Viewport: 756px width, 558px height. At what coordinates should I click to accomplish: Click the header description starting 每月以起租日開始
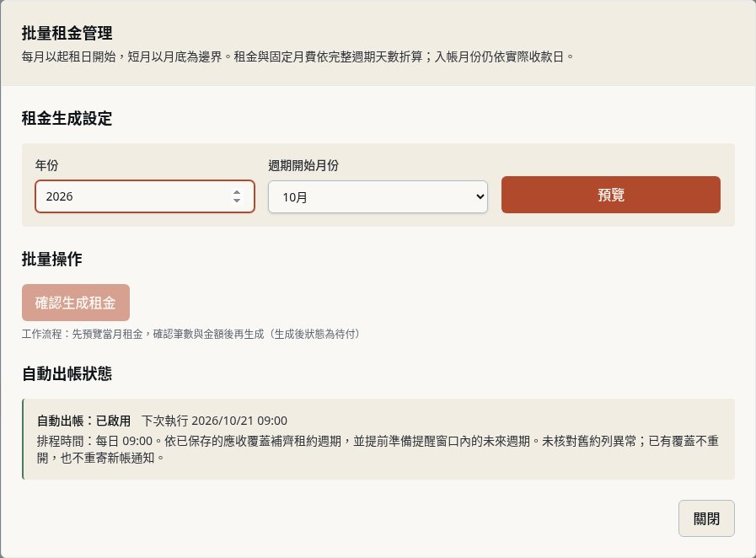[x=298, y=57]
